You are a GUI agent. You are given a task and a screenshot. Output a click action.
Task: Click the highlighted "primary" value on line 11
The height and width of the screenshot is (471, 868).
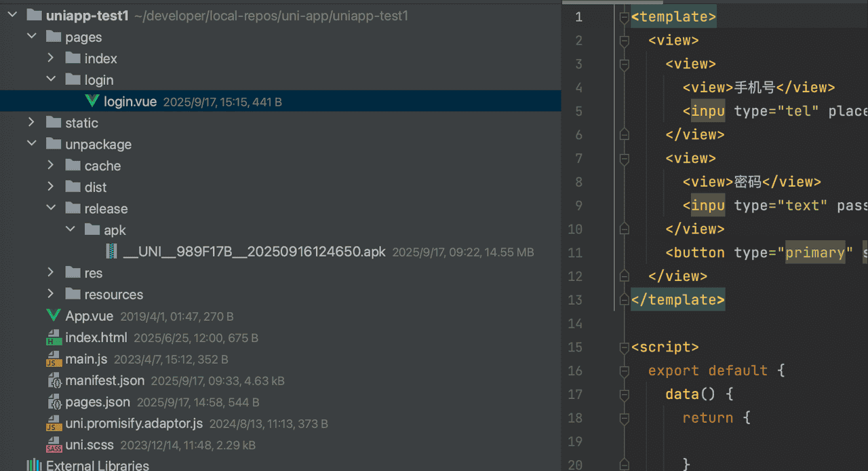click(x=814, y=253)
